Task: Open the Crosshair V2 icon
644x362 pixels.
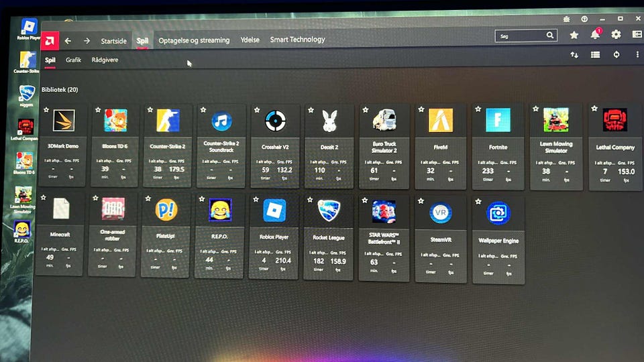Action: click(x=275, y=121)
